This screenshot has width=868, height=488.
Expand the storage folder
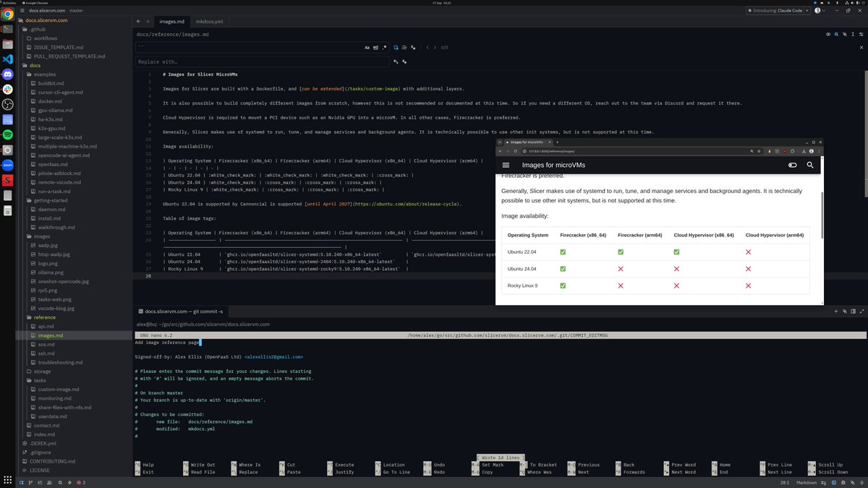coord(42,372)
